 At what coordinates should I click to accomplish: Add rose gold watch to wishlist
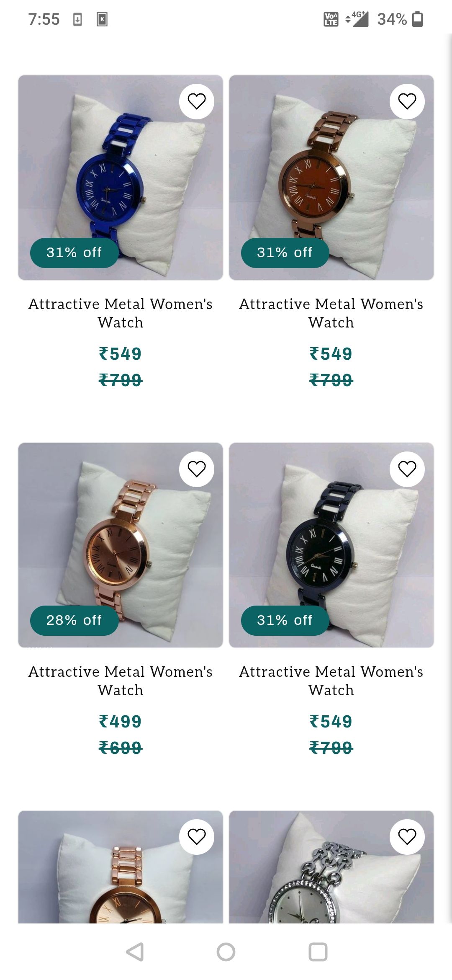tap(196, 469)
